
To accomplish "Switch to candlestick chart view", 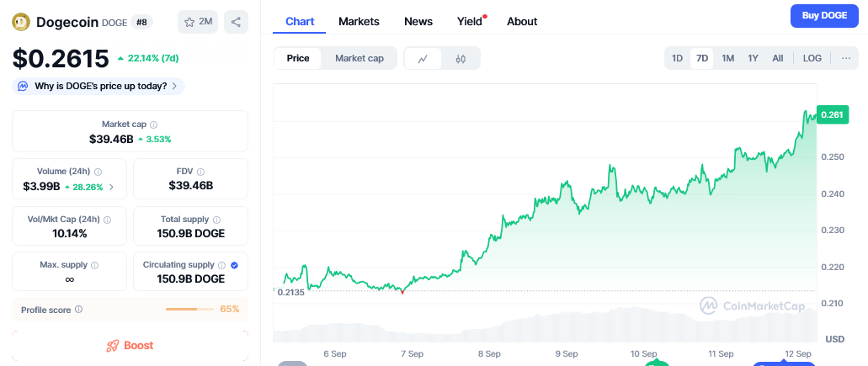I will (x=461, y=59).
